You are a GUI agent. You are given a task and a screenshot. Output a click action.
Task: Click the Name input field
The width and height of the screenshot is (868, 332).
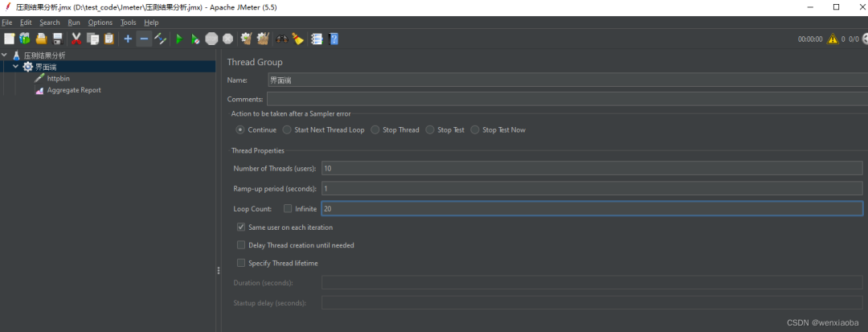coord(567,80)
